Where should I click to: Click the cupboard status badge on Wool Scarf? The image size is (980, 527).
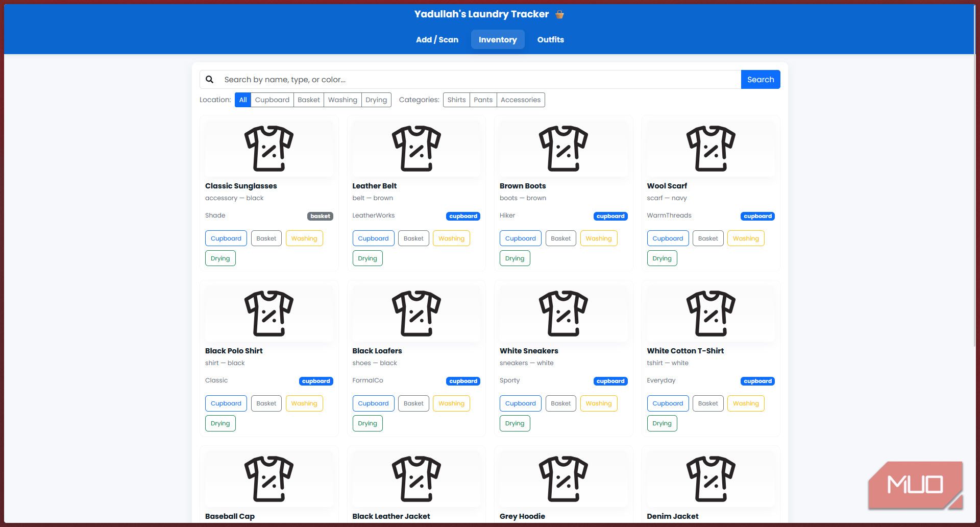(757, 216)
